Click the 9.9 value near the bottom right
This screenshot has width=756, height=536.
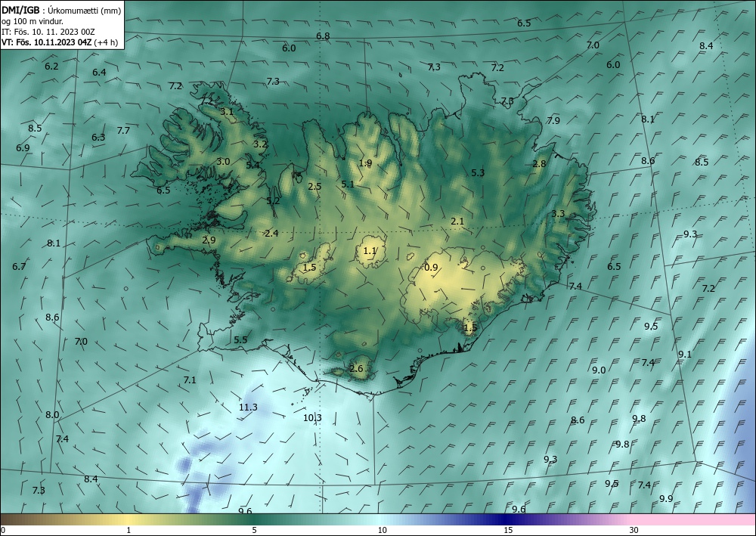(x=666, y=499)
